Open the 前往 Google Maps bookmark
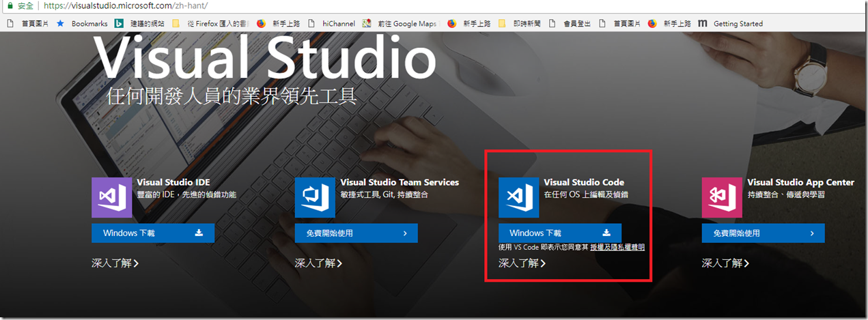This screenshot has width=868, height=320. click(x=400, y=23)
